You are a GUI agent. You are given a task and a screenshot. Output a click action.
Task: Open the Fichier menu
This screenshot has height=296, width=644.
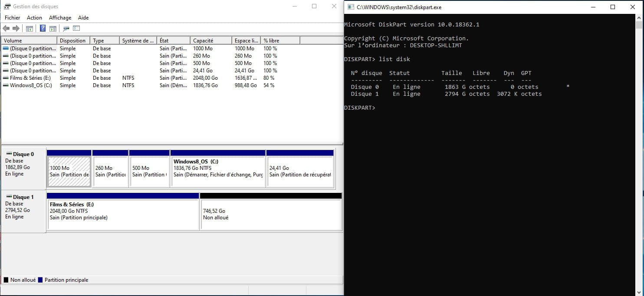pos(13,18)
